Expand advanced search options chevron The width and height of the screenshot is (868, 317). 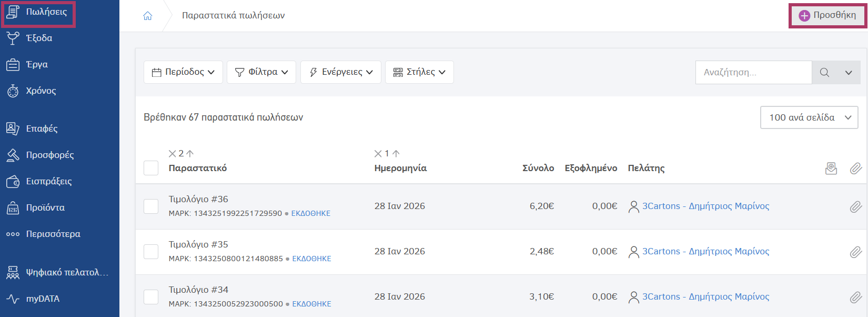tap(849, 72)
